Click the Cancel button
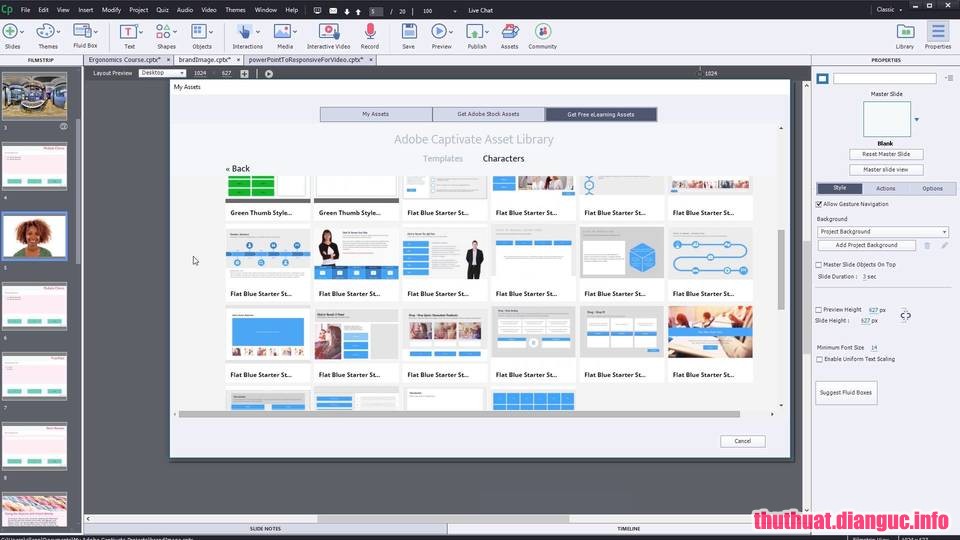The height and width of the screenshot is (540, 960). coord(742,441)
